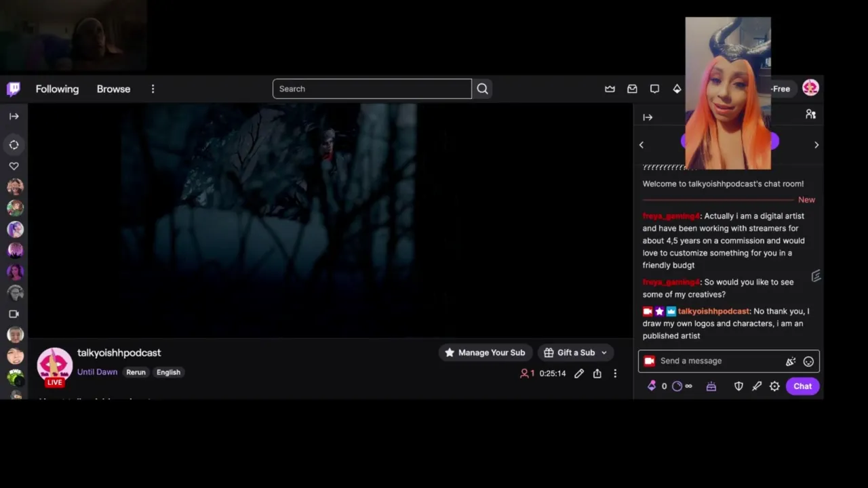
Task: Click the treasure chest rewards icon
Action: (x=711, y=386)
